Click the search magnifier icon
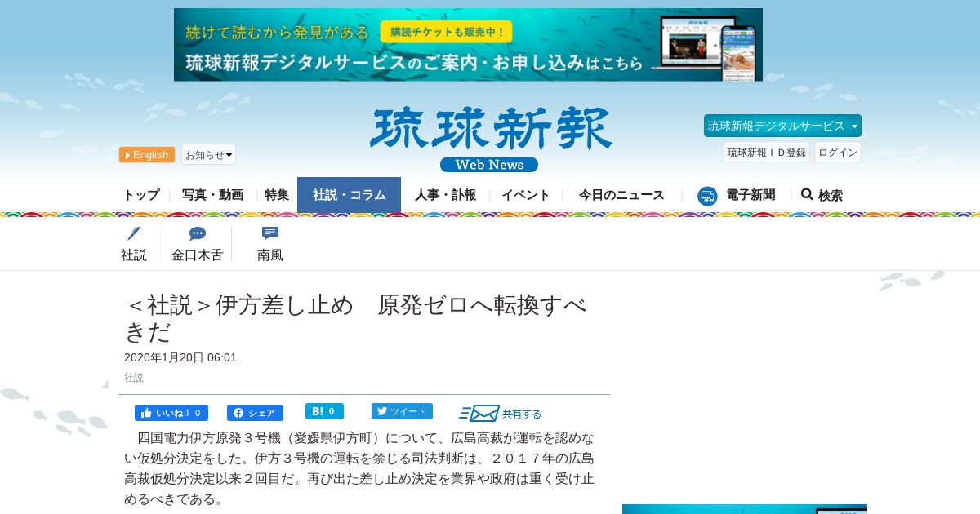The image size is (980, 514). click(x=807, y=194)
